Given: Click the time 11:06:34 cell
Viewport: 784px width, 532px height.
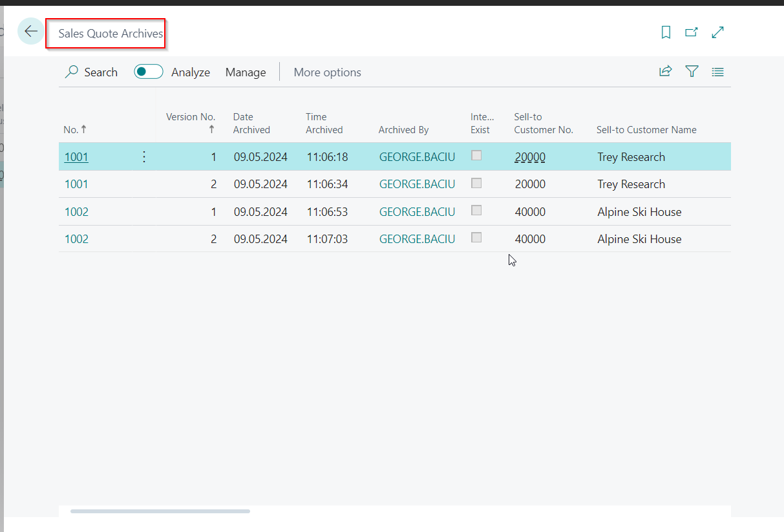Looking at the screenshot, I should tap(327, 184).
